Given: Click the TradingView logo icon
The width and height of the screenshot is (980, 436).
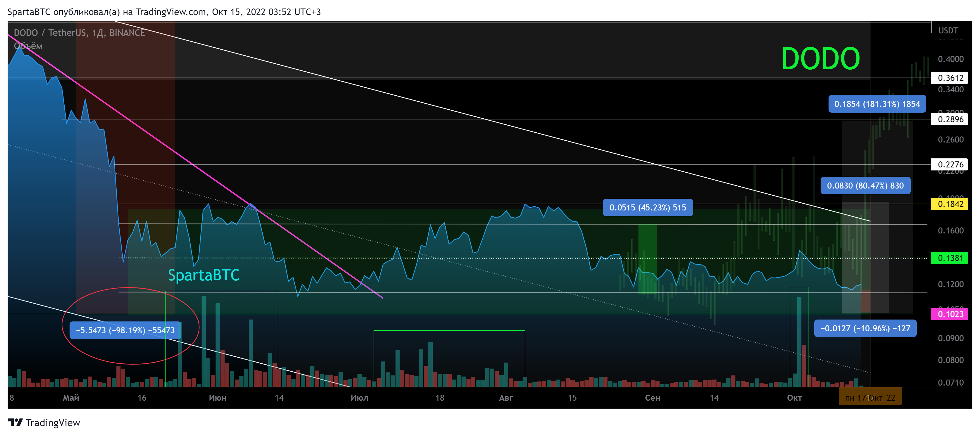Looking at the screenshot, I should (x=15, y=422).
